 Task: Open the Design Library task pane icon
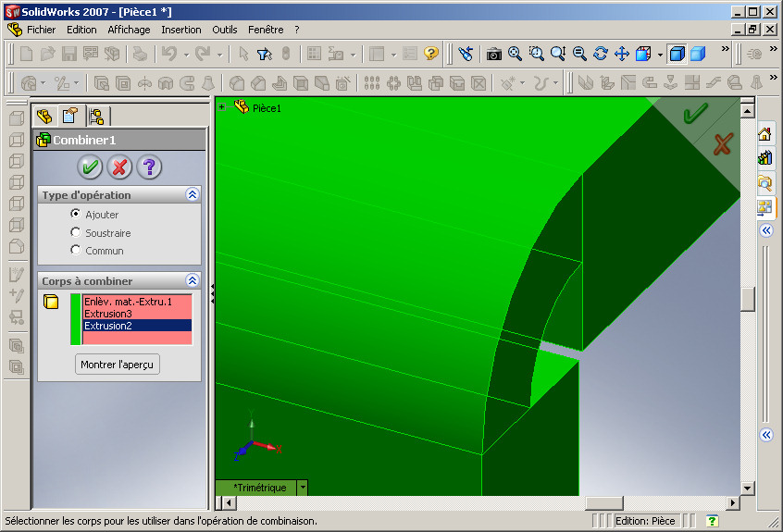pyautogui.click(x=764, y=158)
